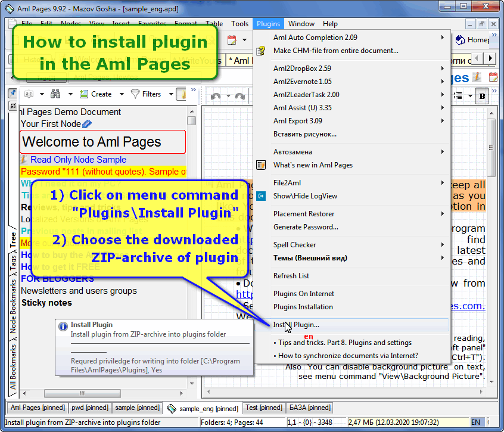Screen dimensions: 504x432
Task: Toggle the Bold formatting button
Action: click(x=482, y=96)
